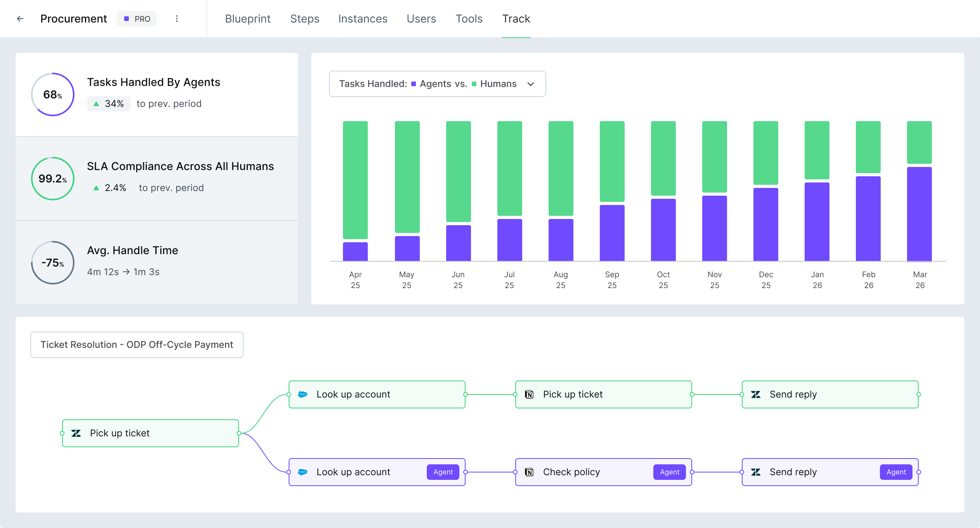The height and width of the screenshot is (528, 980).
Task: Expand the Tasks Handled chart dropdown chevron
Action: coord(531,84)
